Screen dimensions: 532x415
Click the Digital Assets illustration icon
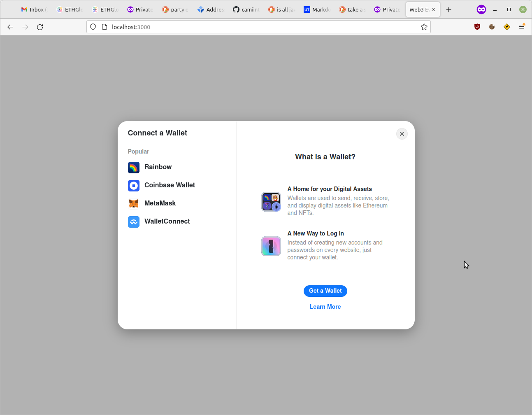point(271,202)
